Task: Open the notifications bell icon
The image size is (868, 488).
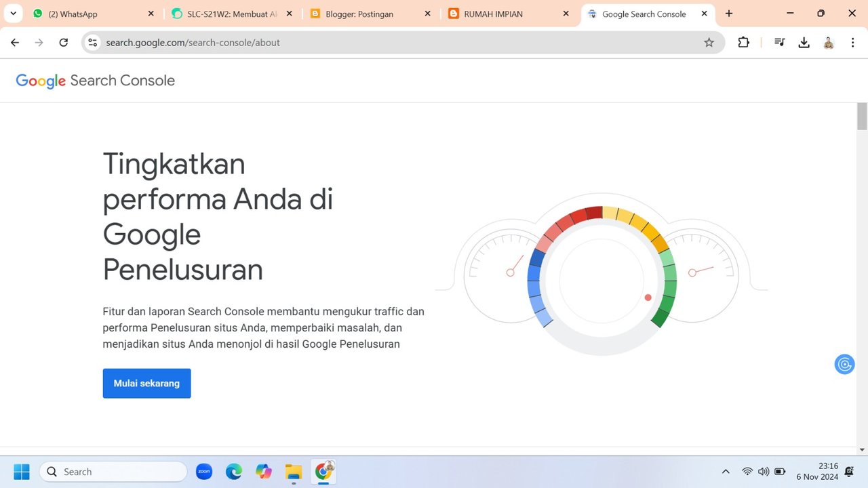Action: 849,472
